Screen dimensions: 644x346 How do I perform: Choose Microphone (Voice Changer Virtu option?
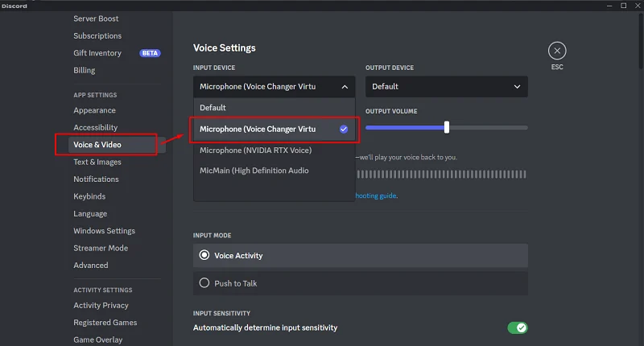(x=274, y=130)
